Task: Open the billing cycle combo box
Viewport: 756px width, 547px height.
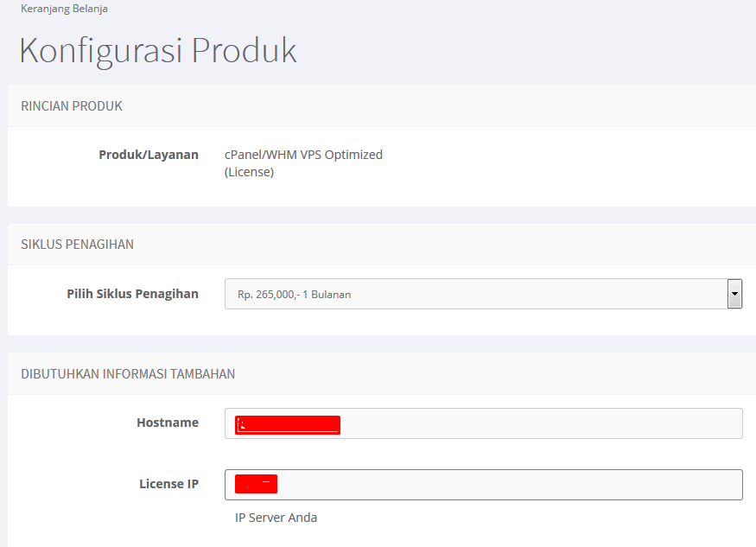Action: 475,294
